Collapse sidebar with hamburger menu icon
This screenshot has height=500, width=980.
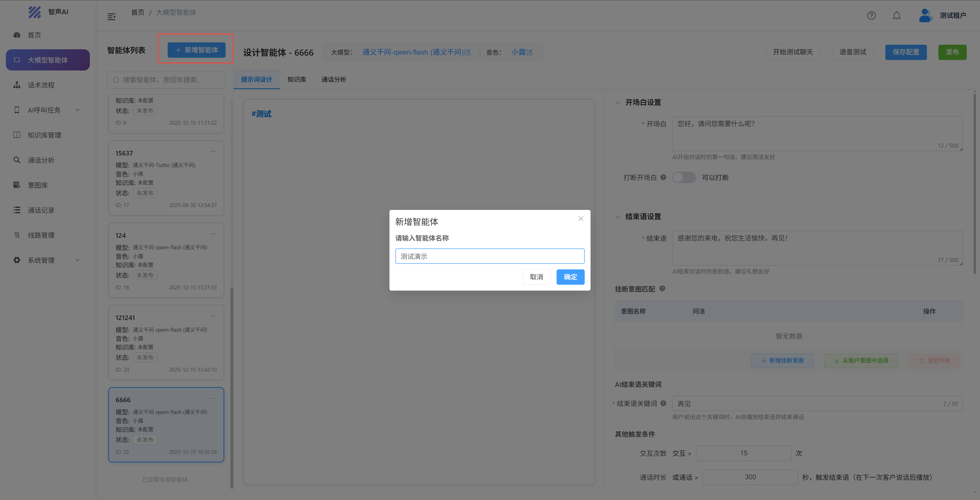(112, 17)
